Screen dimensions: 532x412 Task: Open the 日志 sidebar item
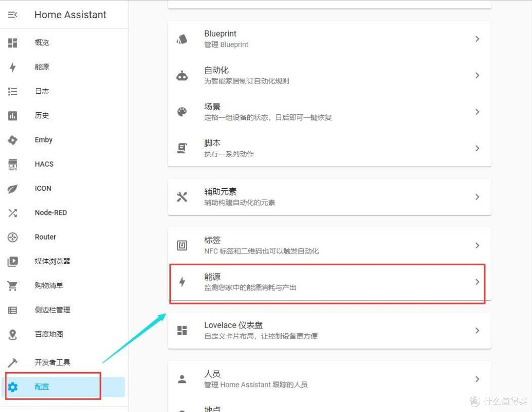[x=64, y=91]
